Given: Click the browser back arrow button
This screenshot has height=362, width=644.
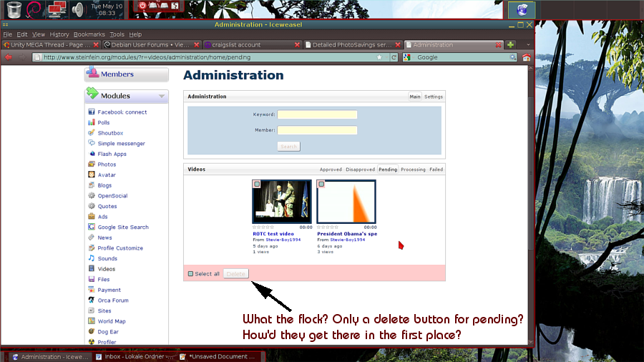Looking at the screenshot, I should [9, 57].
